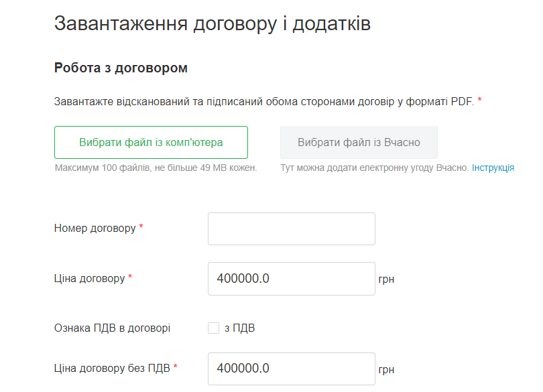This screenshot has height=392, width=543.
Task: Click the red asterisk after "Номер договору"
Action: click(141, 228)
